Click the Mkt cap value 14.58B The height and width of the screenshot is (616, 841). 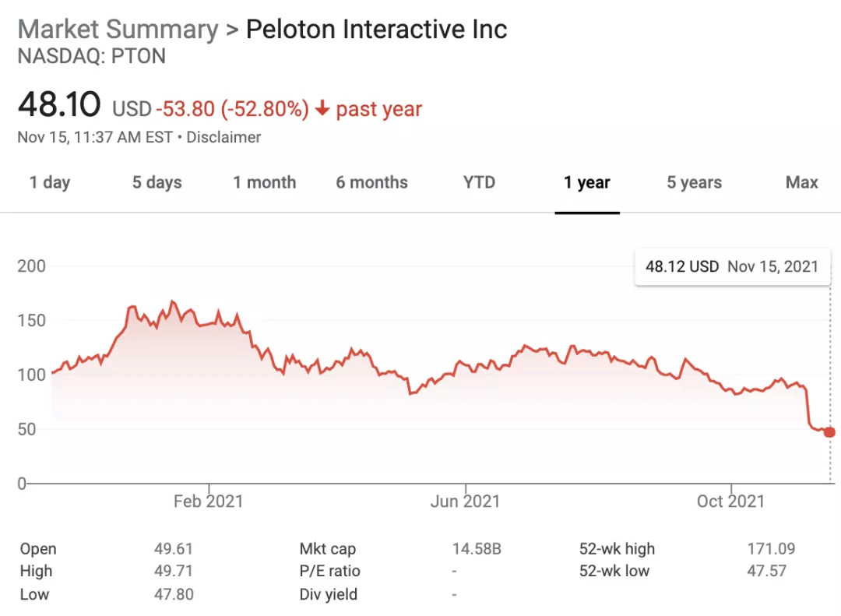[x=477, y=549]
